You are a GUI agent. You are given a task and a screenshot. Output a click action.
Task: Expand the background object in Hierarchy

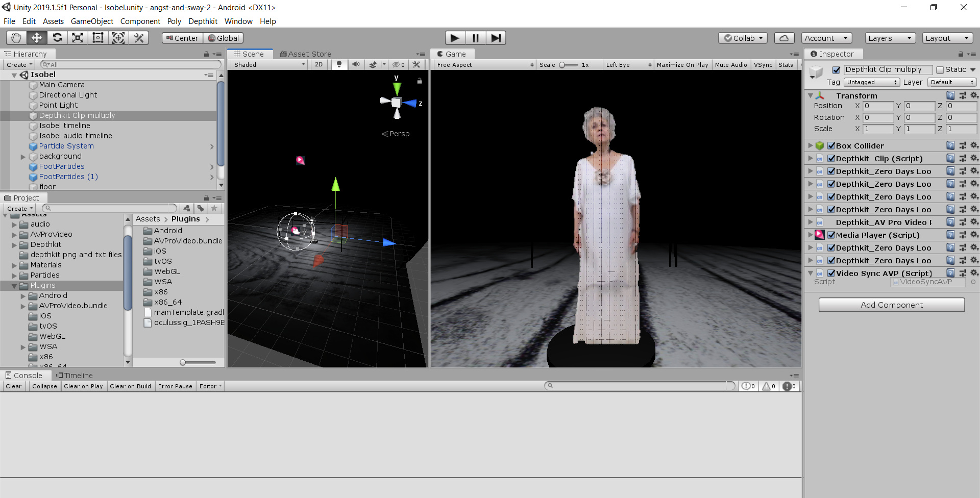point(23,157)
